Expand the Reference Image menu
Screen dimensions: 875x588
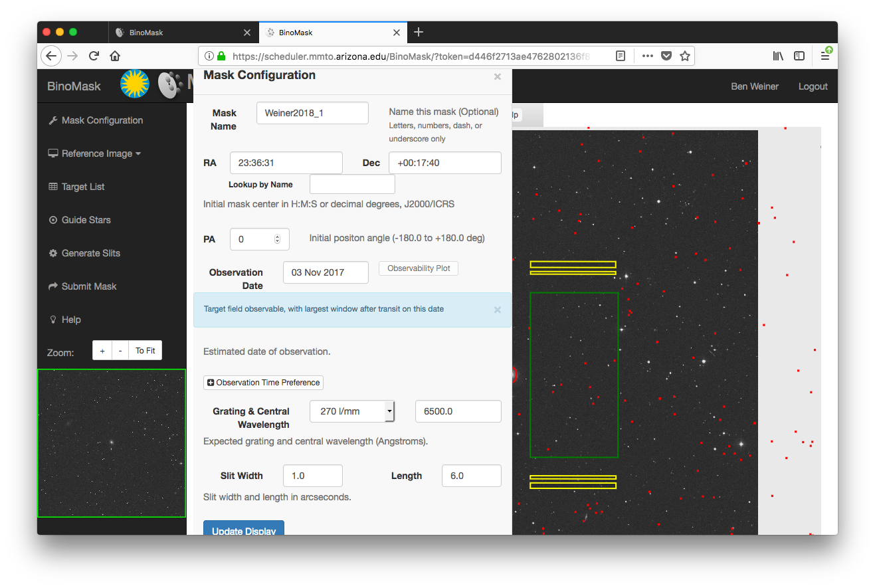pyautogui.click(x=95, y=153)
